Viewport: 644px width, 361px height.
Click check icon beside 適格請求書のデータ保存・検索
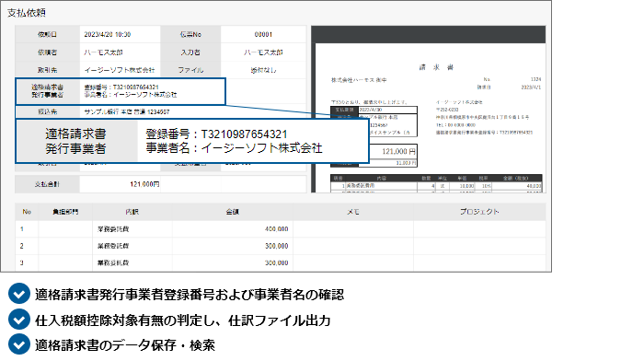click(19, 344)
